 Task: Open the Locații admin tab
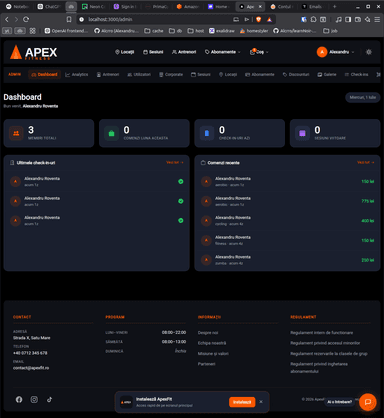228,74
